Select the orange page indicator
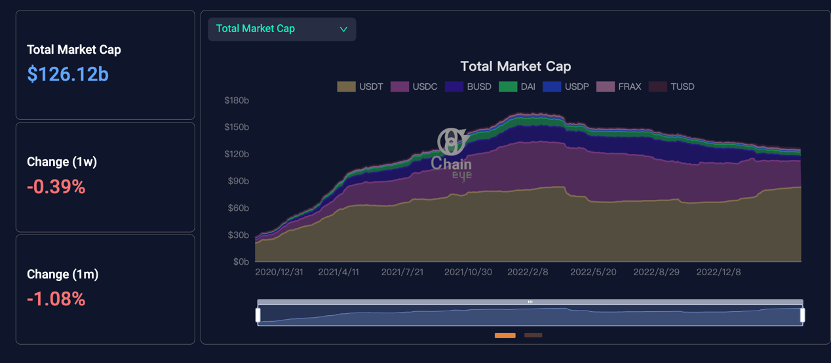The height and width of the screenshot is (364, 832). 505,335
